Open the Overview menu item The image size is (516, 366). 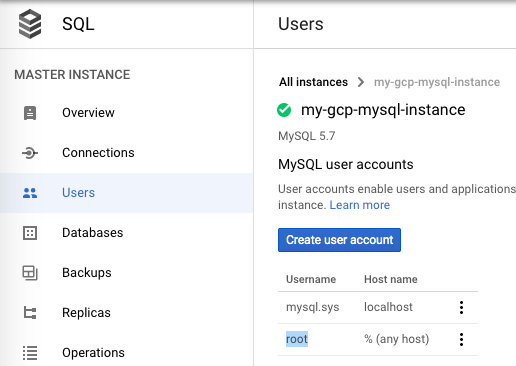[x=127, y=113]
